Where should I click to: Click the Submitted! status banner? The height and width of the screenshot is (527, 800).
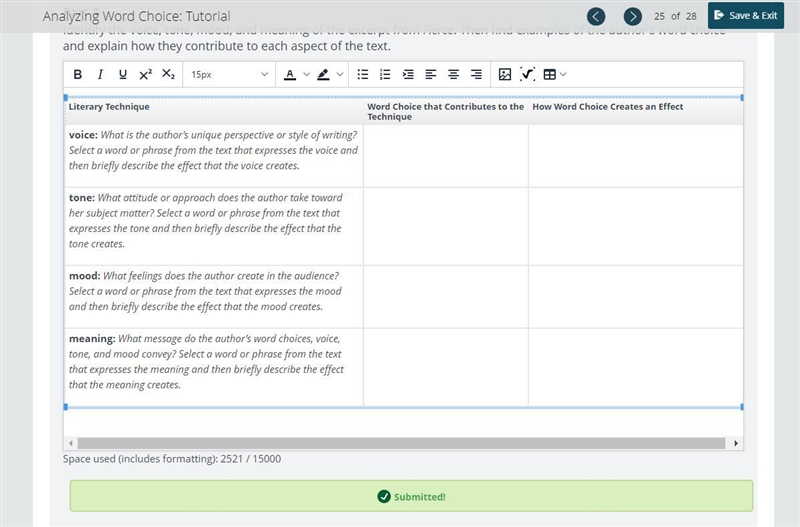pos(411,496)
